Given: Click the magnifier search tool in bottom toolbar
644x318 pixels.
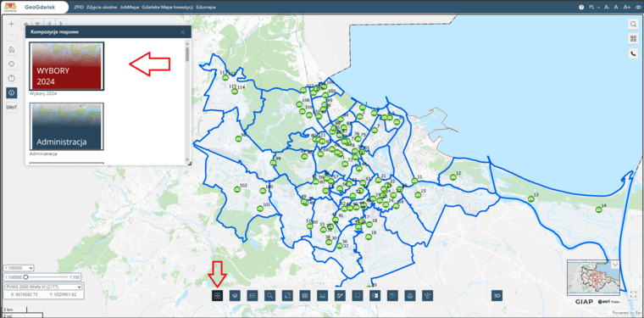Looking at the screenshot, I should click(x=269, y=295).
